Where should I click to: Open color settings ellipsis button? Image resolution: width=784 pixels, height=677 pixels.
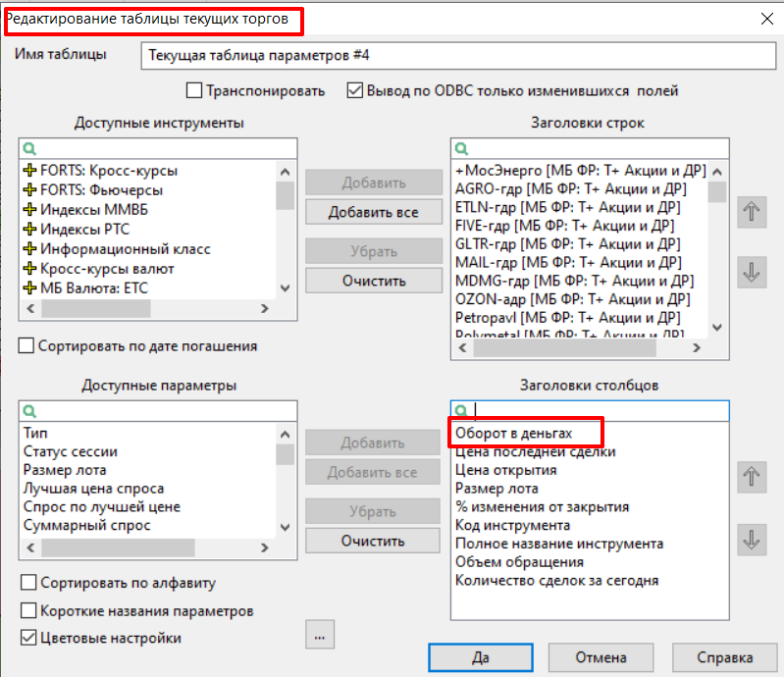(319, 636)
